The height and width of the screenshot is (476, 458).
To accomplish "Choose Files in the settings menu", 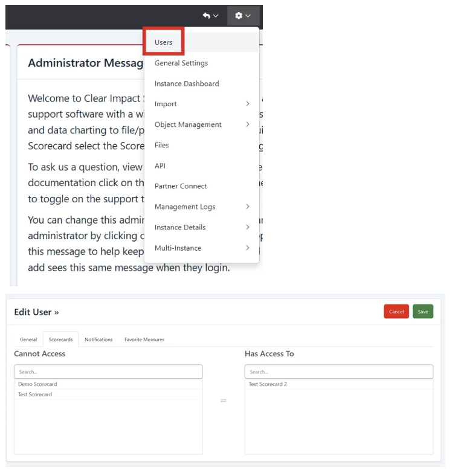I will pos(162,145).
